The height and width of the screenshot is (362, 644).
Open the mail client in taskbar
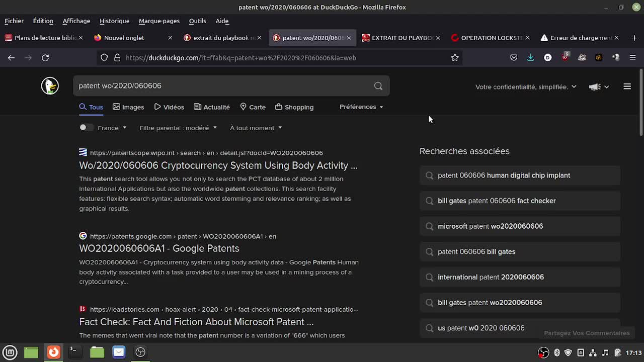pyautogui.click(x=119, y=352)
